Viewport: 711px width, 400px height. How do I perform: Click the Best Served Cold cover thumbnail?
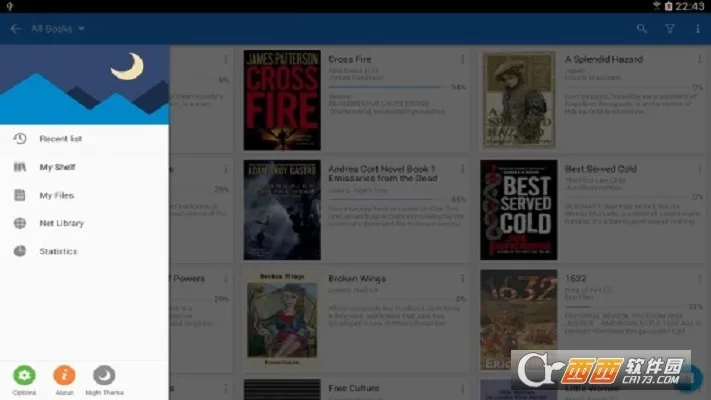coord(518,210)
